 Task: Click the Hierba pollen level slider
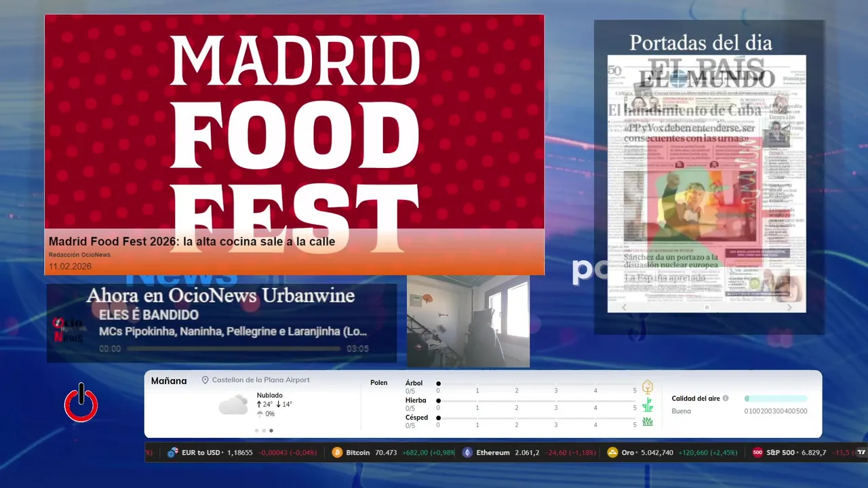click(536, 401)
